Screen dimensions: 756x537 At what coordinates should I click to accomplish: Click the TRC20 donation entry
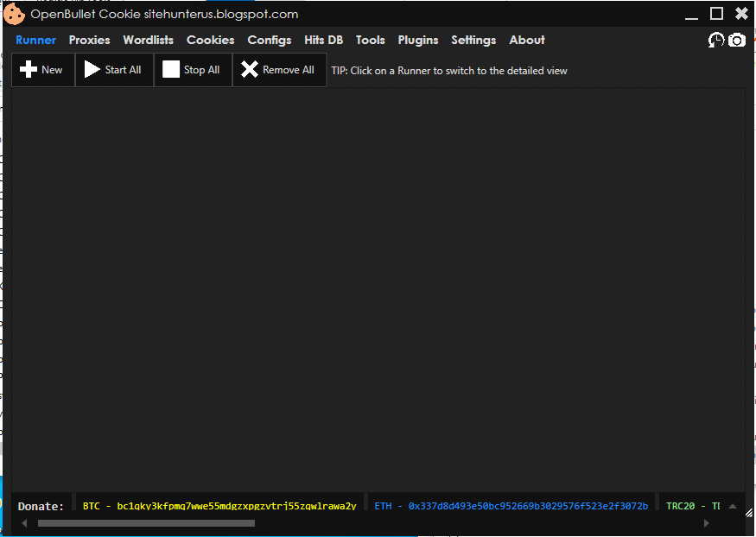tap(693, 506)
